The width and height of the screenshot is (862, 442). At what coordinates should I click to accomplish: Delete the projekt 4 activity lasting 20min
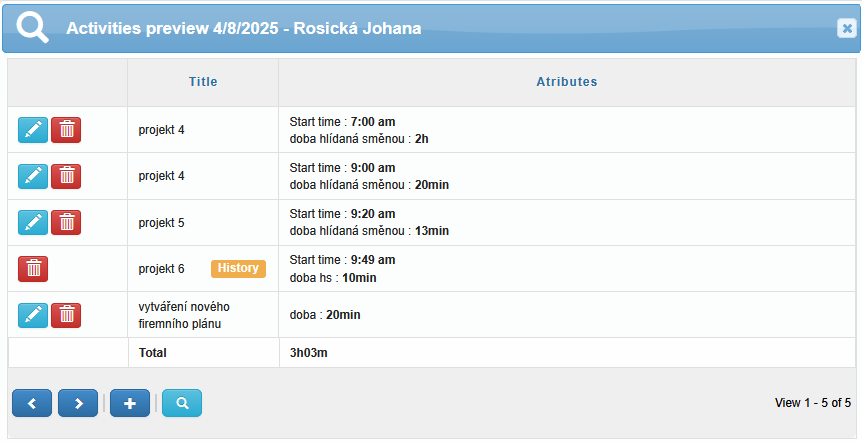(x=66, y=176)
